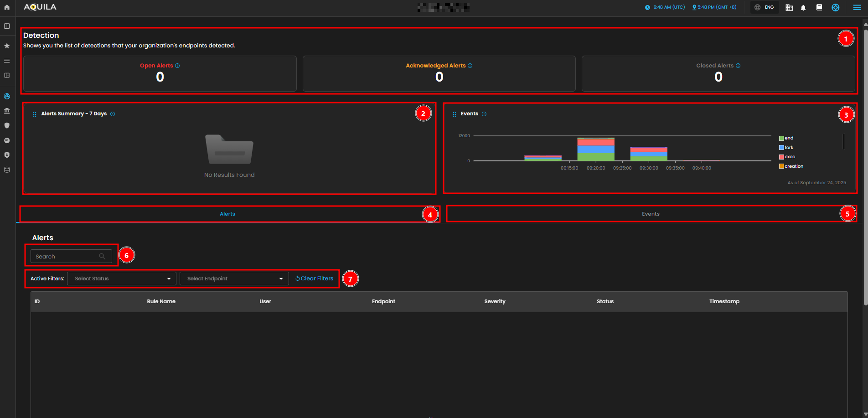Open the ENG language selector
The height and width of the screenshot is (418, 868).
click(765, 7)
